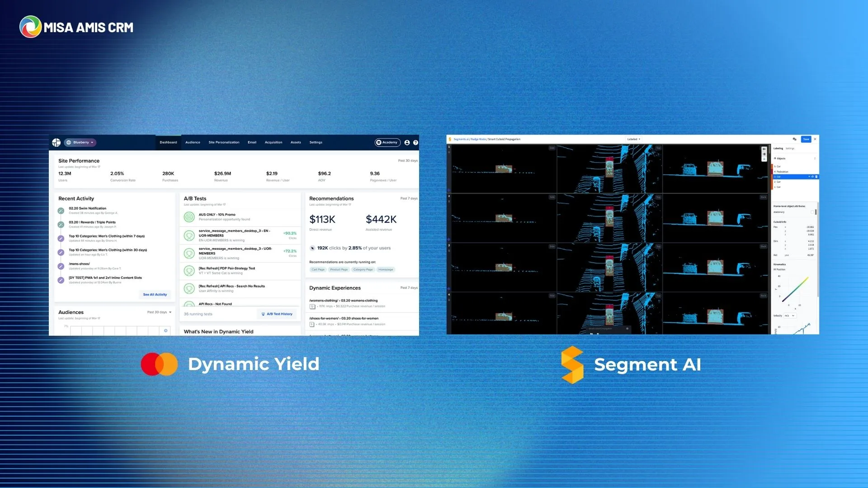Select the 2 Car object in the list
Viewport: 868px width, 488px height.
(795, 182)
